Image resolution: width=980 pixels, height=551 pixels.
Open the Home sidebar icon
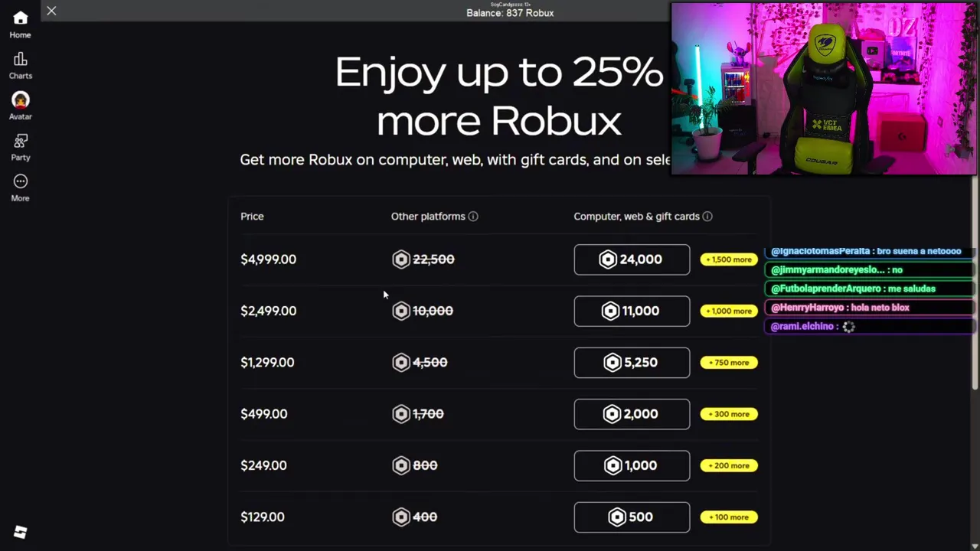(21, 24)
